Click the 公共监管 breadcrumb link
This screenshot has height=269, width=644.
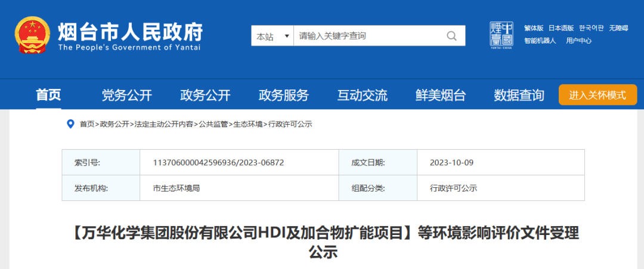(213, 124)
